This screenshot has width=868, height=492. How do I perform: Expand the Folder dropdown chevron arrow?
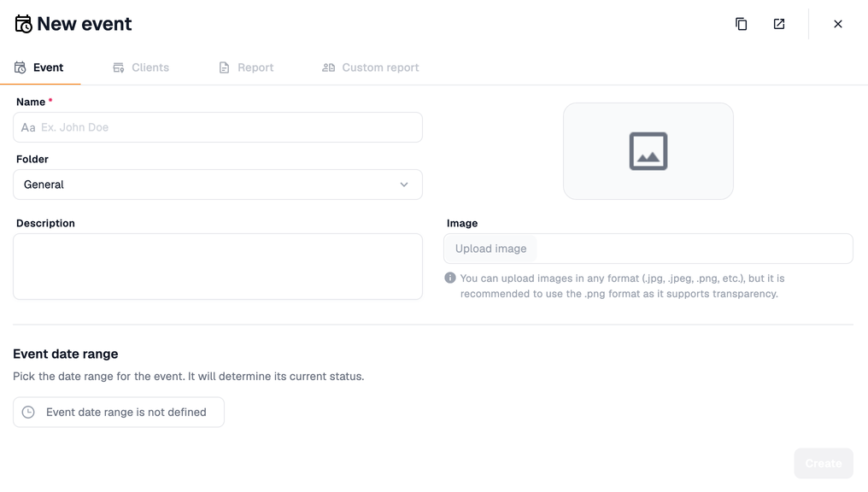point(404,184)
